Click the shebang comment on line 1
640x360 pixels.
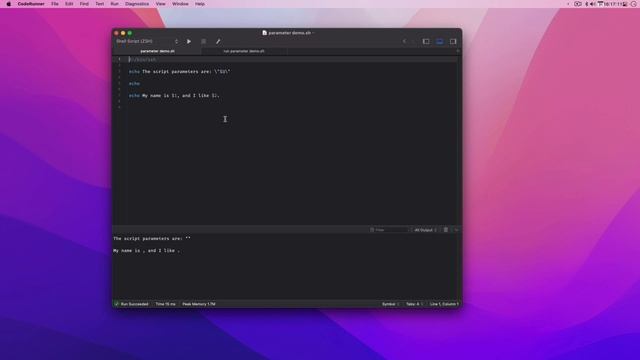click(x=142, y=60)
